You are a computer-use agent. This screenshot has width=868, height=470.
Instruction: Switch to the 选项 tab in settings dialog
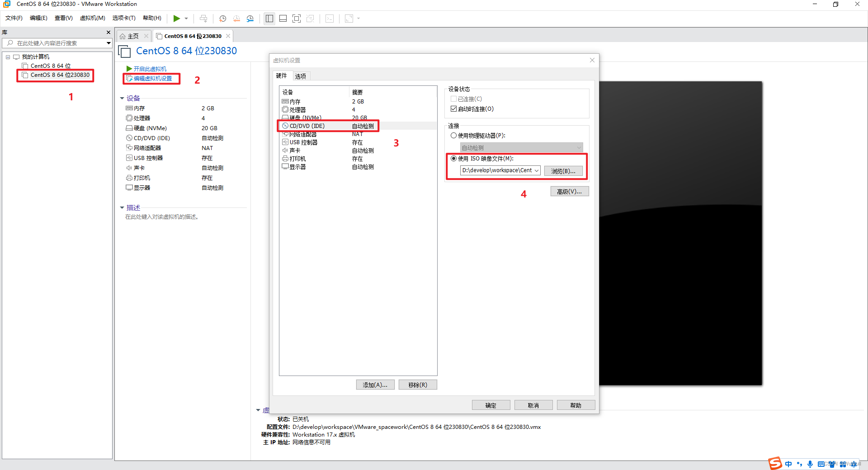(x=301, y=76)
